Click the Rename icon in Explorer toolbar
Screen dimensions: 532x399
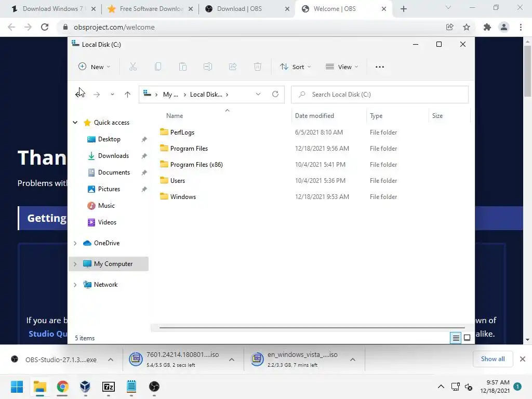[x=208, y=67]
